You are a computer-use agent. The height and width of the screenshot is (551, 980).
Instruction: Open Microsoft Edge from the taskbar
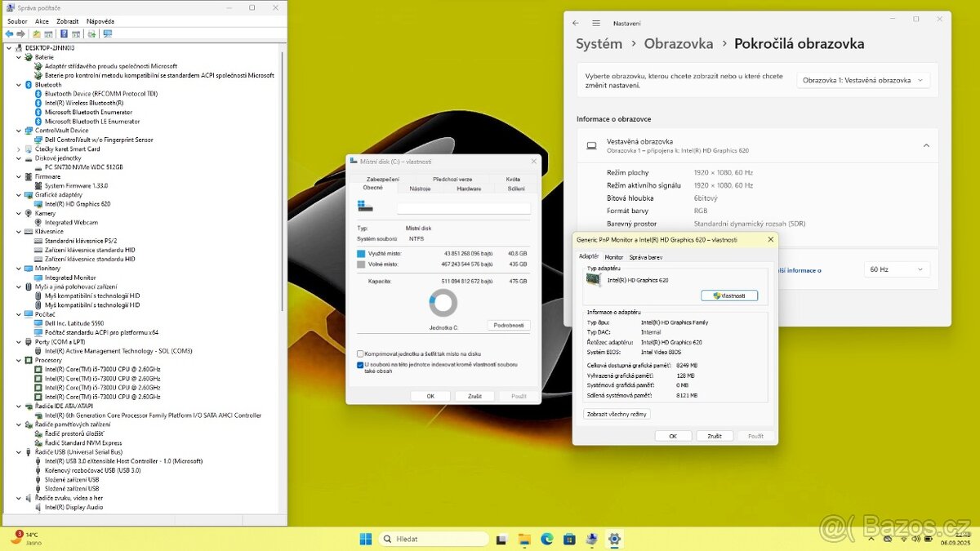pyautogui.click(x=546, y=539)
